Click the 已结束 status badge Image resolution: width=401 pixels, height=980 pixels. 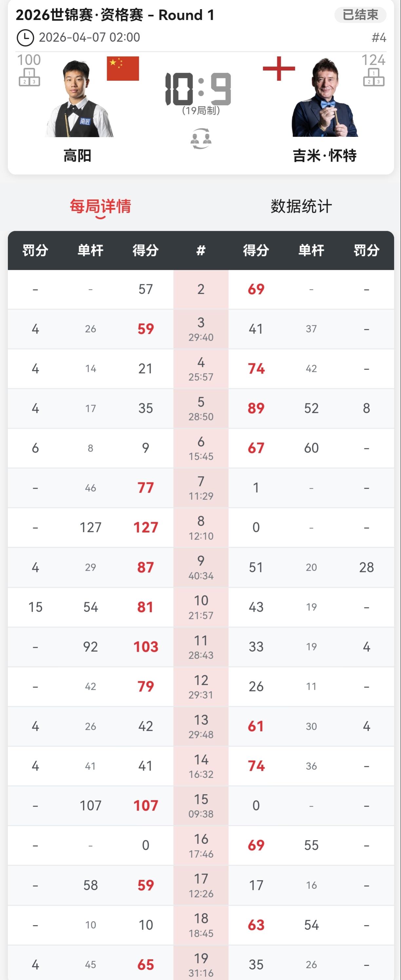pos(360,15)
